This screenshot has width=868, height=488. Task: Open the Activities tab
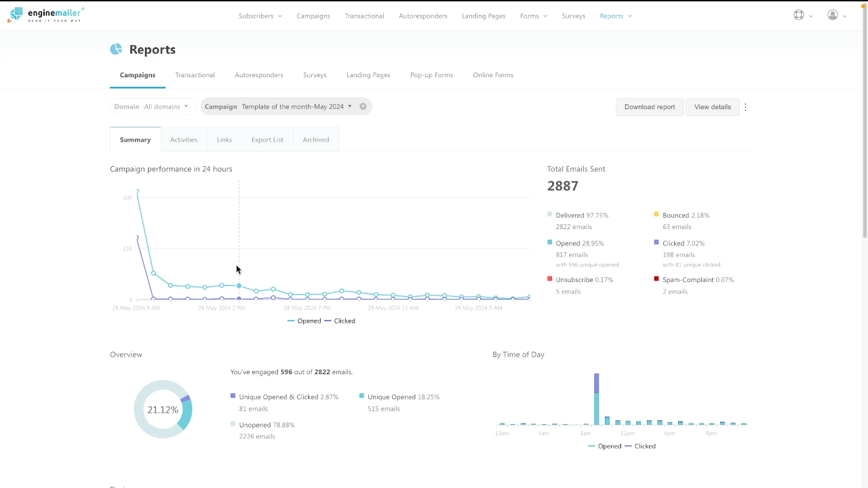click(x=183, y=139)
